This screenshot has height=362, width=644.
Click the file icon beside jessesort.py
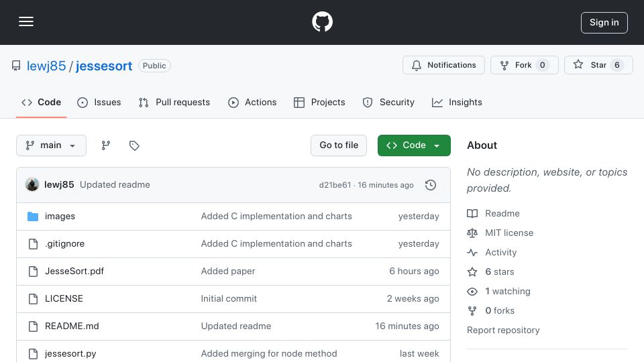[33, 354]
